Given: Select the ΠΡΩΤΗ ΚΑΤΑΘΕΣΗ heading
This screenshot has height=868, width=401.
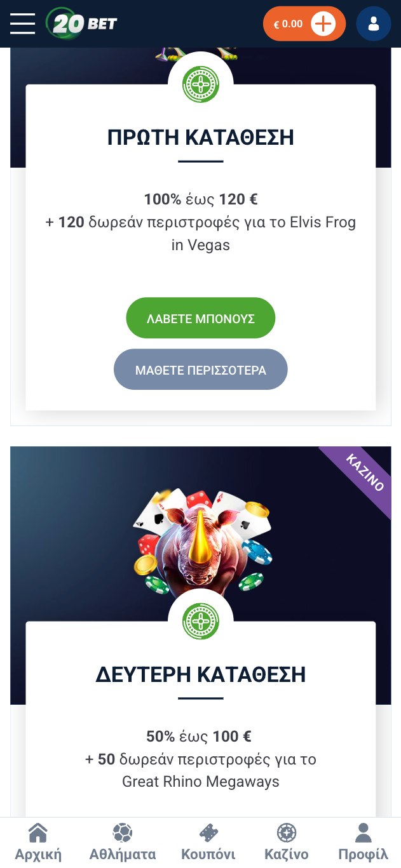Looking at the screenshot, I should click(201, 137).
